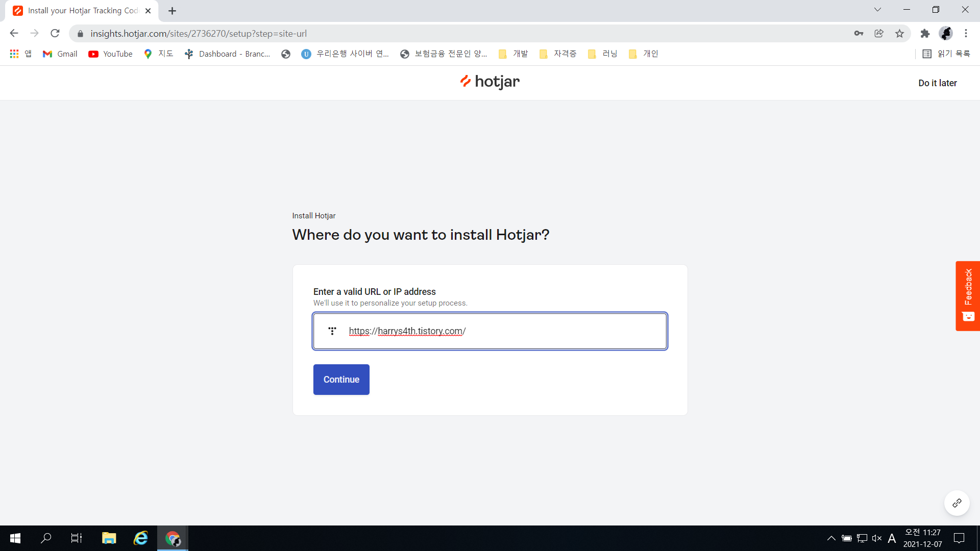Screen dimensions: 980x551
Task: Bookmark this page with star icon
Action: pos(899,34)
